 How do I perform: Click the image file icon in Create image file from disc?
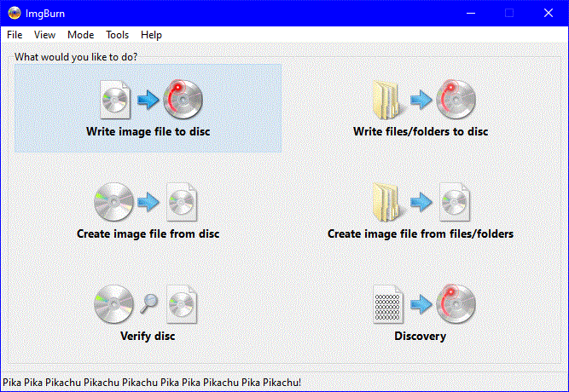click(x=182, y=202)
